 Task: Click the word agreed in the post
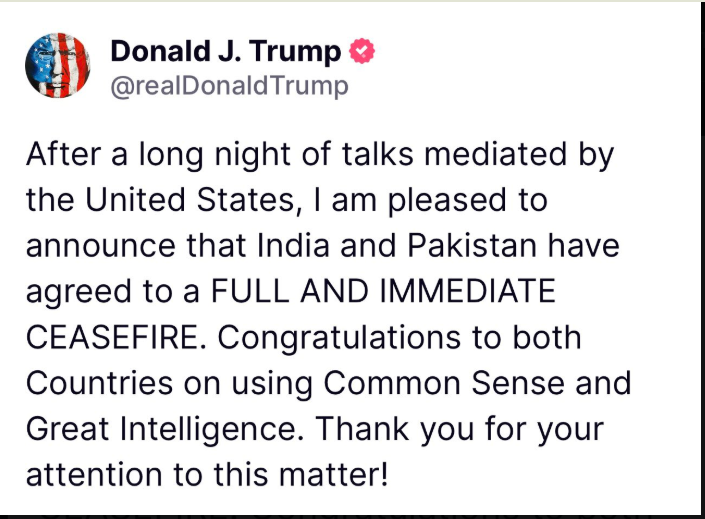[x=80, y=293]
